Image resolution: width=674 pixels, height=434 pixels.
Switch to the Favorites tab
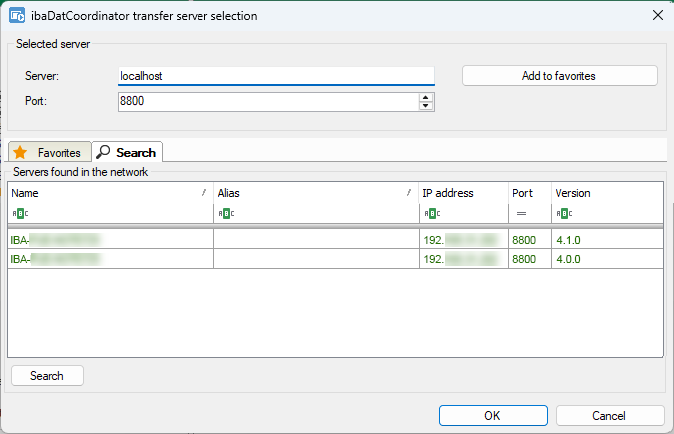click(x=50, y=152)
